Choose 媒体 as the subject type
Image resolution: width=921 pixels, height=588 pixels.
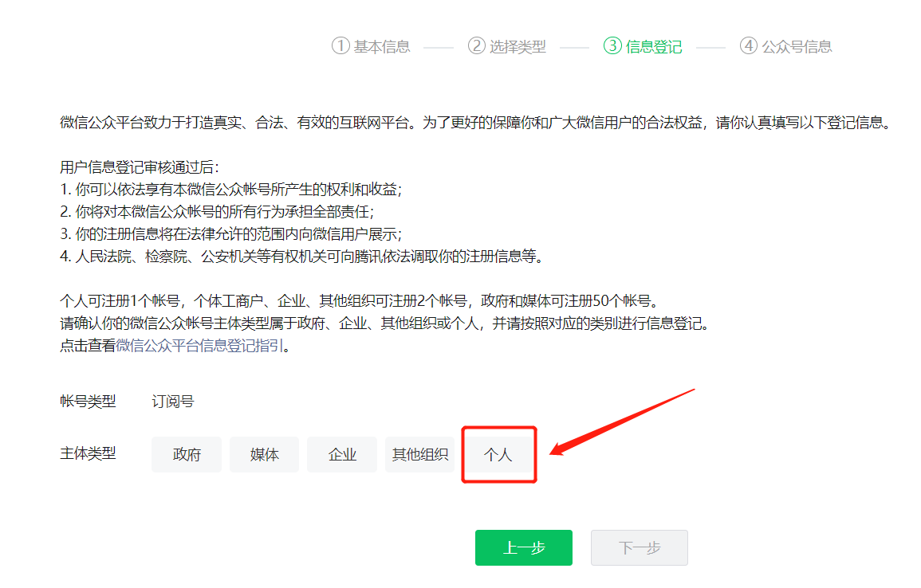pyautogui.click(x=264, y=454)
